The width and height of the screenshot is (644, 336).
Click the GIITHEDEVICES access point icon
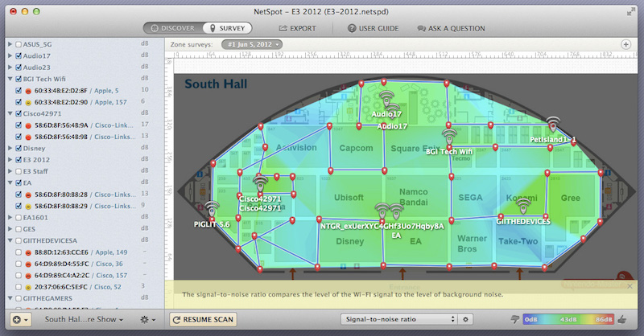pos(522,206)
